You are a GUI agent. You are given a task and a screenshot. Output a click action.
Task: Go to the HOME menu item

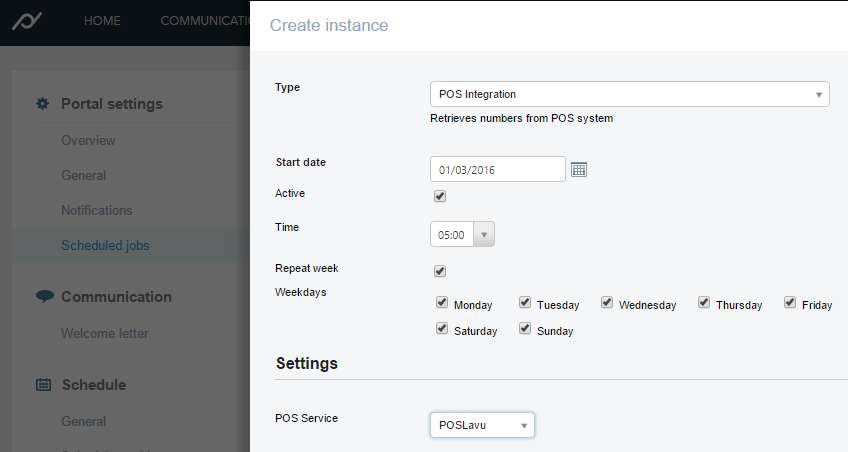[x=102, y=21]
